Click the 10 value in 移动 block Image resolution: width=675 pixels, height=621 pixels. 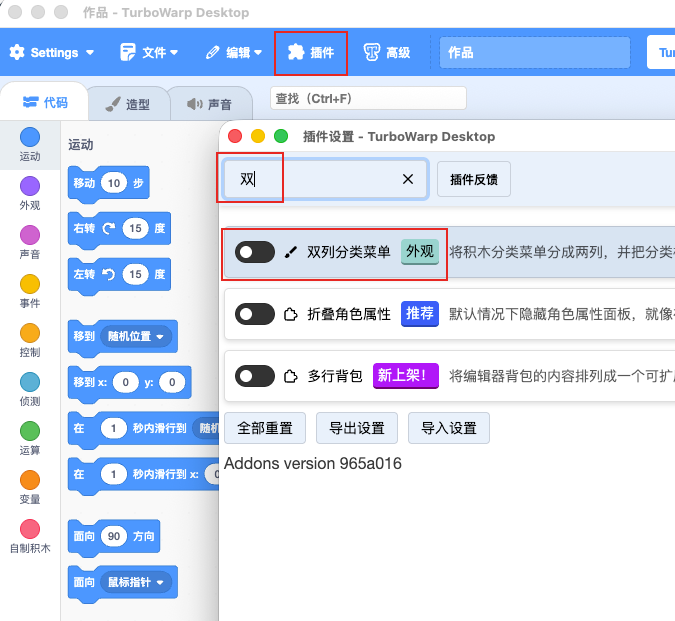coord(114,183)
